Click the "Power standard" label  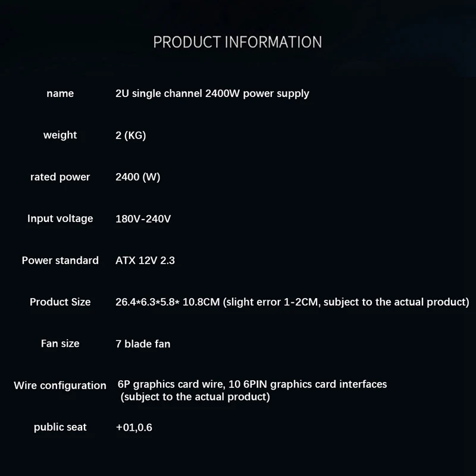60,260
